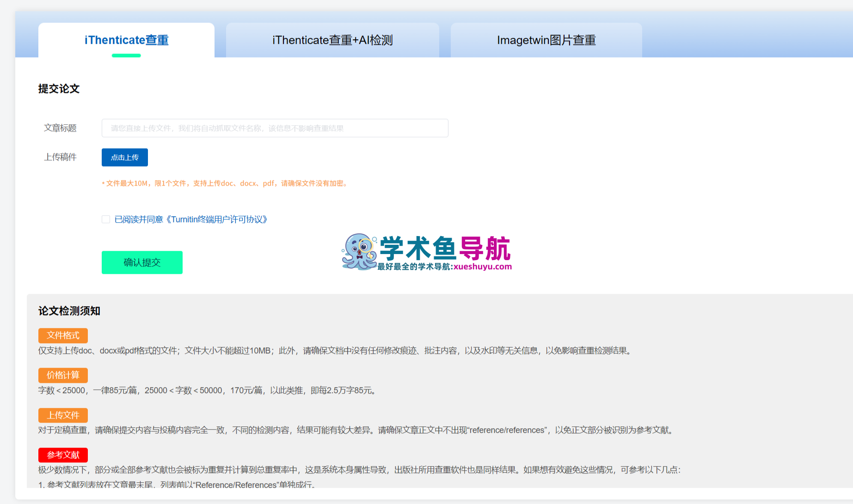Click the orange 文件最大10M upload hint

225,183
